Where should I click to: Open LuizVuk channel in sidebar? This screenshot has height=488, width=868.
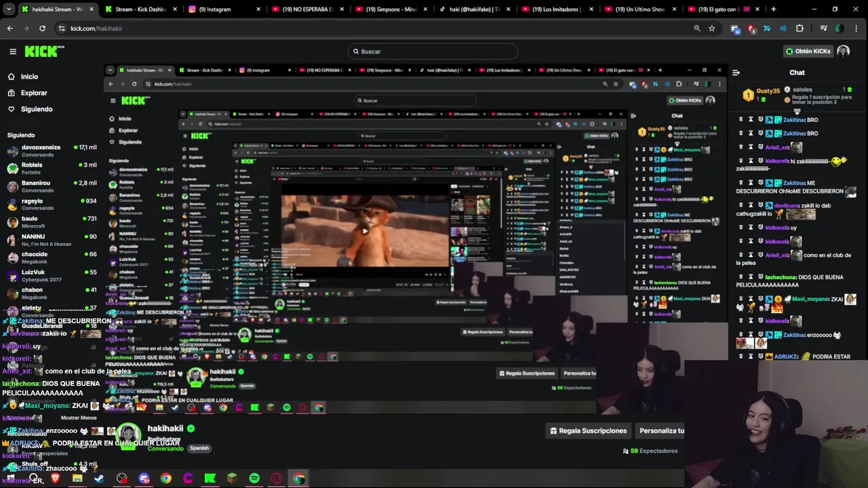(x=53, y=275)
